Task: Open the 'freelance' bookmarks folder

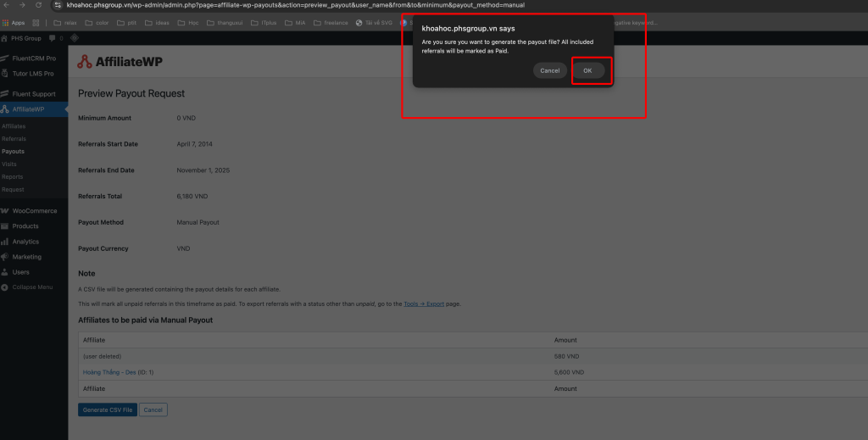Action: 331,23
